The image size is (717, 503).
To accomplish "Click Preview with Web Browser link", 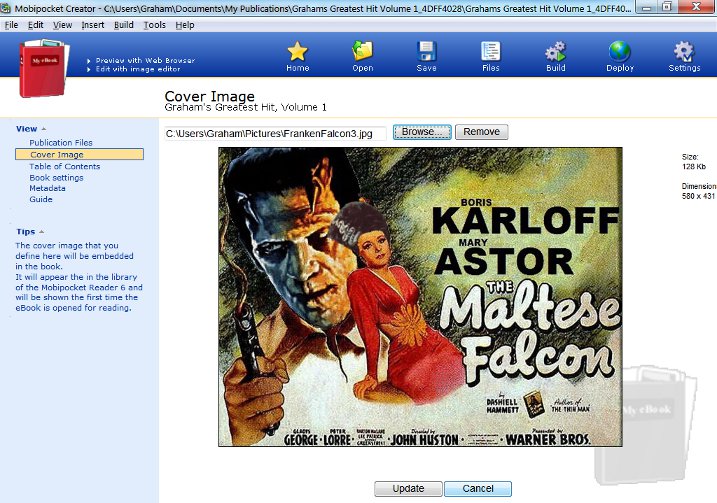I will [145, 60].
